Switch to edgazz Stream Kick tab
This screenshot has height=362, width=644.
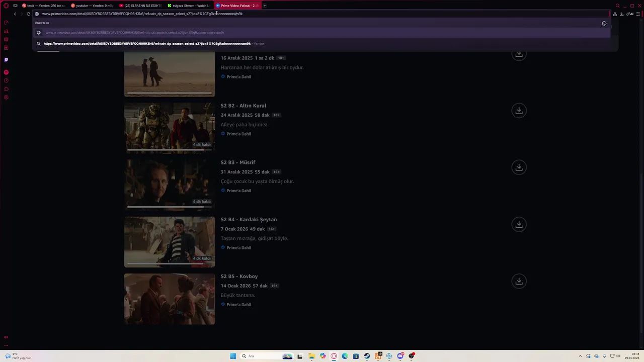189,6
